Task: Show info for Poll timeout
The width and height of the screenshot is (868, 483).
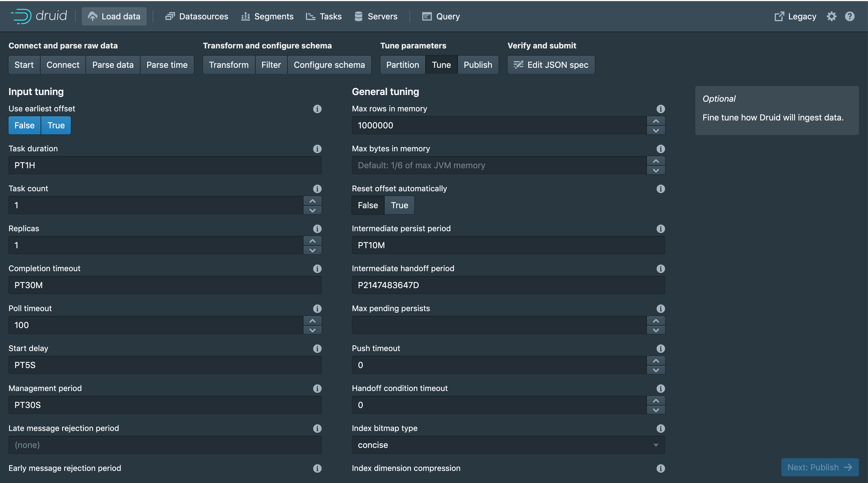Action: (317, 309)
